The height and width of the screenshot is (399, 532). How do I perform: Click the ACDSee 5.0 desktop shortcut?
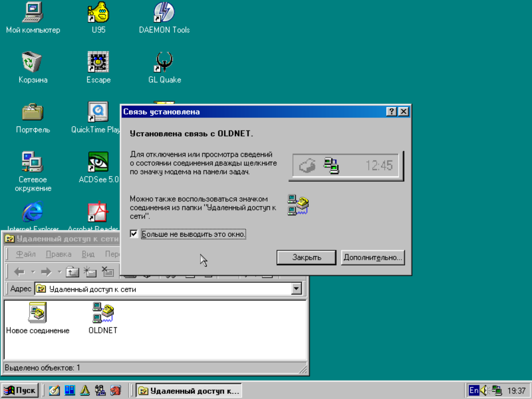(x=98, y=162)
